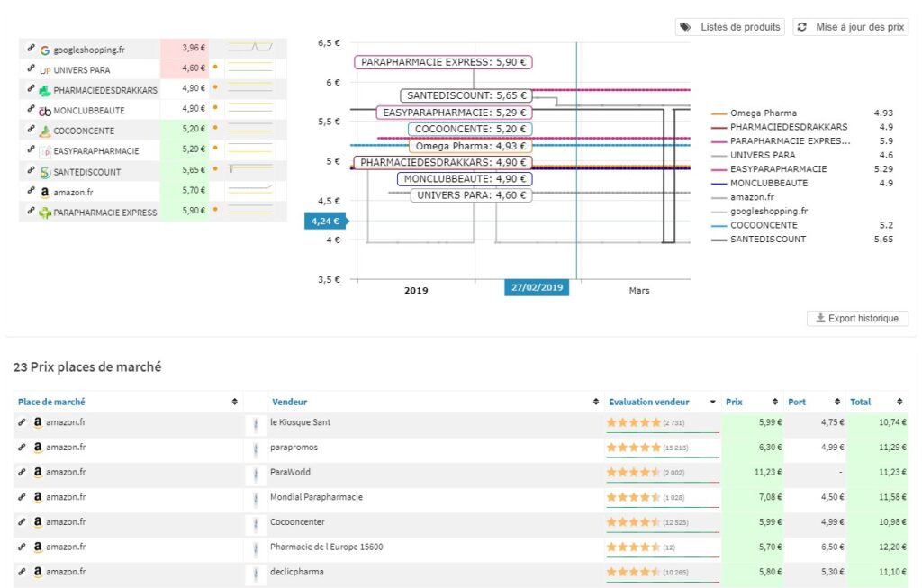Toggle the SANTEDISCOUNT legend entry
Screen dimensions: 922x588
[767, 240]
